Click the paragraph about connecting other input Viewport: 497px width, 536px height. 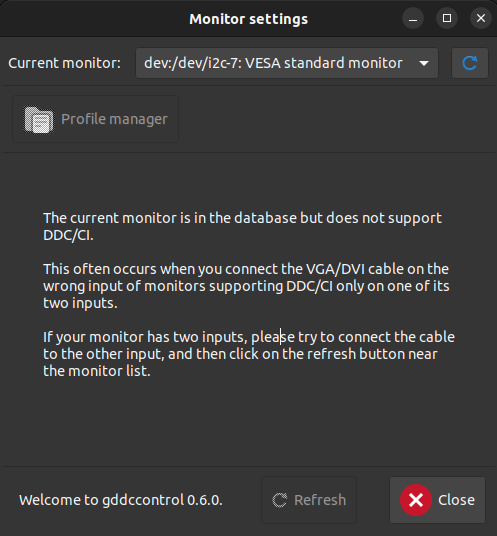click(x=249, y=354)
